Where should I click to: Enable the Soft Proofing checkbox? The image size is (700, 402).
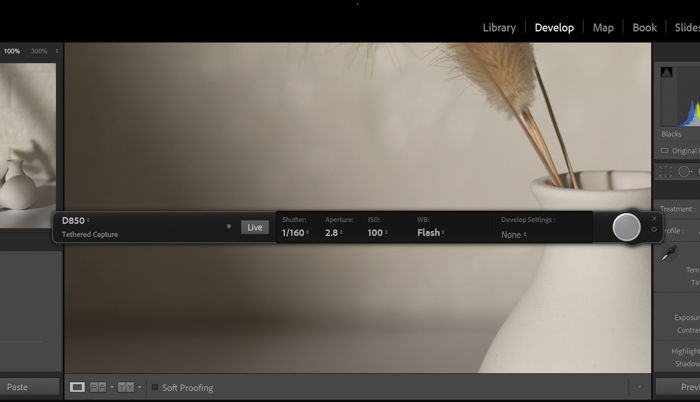pyautogui.click(x=155, y=387)
